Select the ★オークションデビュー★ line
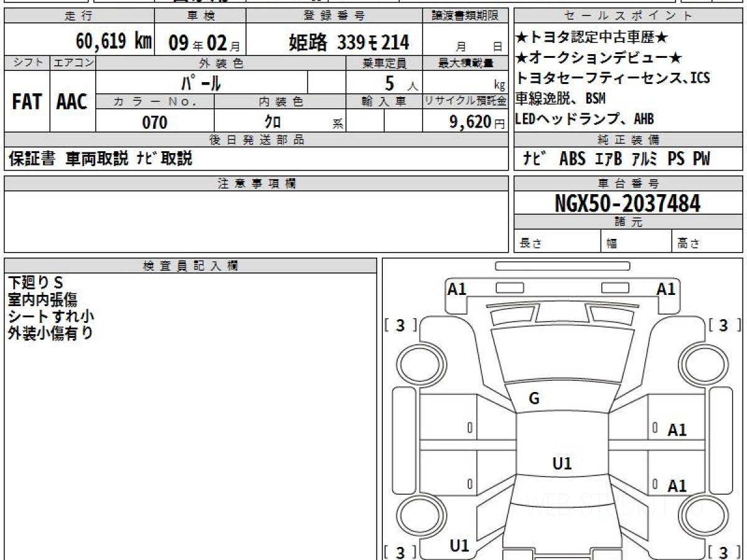747x560 pixels. (599, 58)
